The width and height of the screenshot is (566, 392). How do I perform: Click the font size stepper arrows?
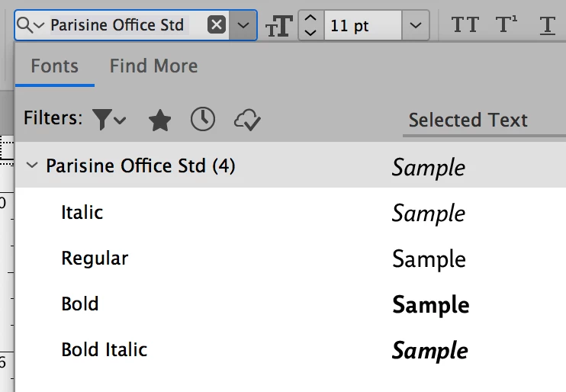tap(310, 25)
